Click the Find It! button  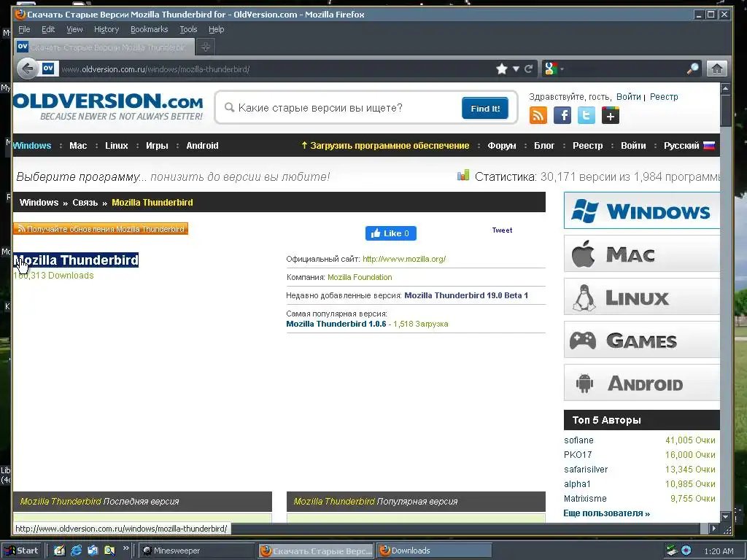tap(485, 108)
